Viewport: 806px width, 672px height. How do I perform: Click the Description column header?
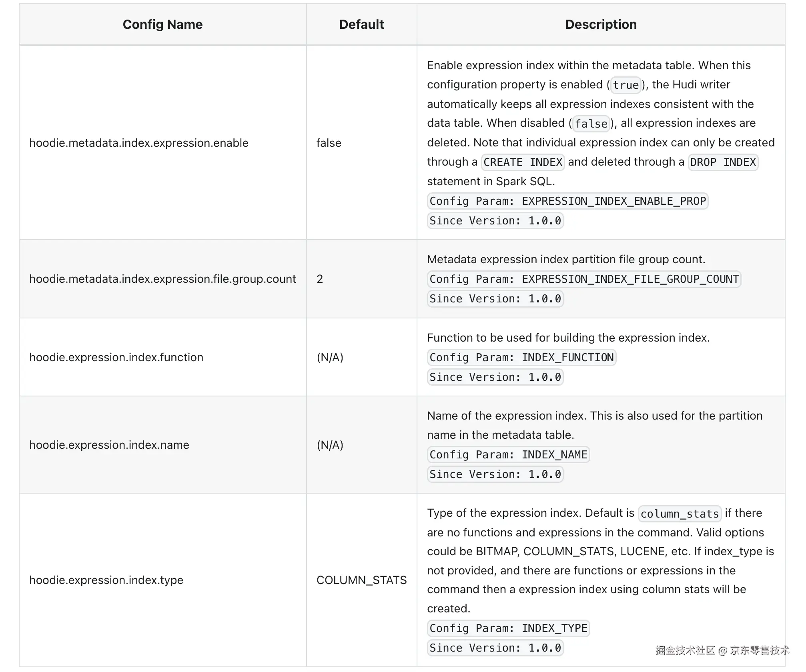coord(601,24)
